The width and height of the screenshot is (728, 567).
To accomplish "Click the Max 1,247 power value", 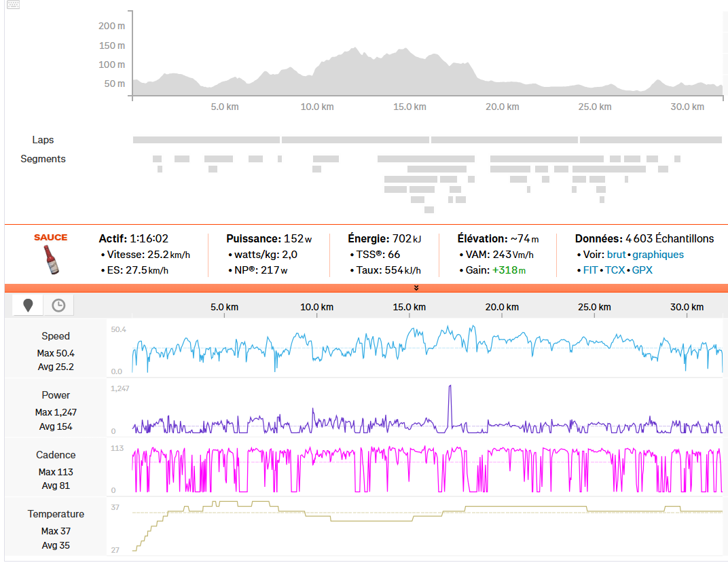I will tap(56, 412).
